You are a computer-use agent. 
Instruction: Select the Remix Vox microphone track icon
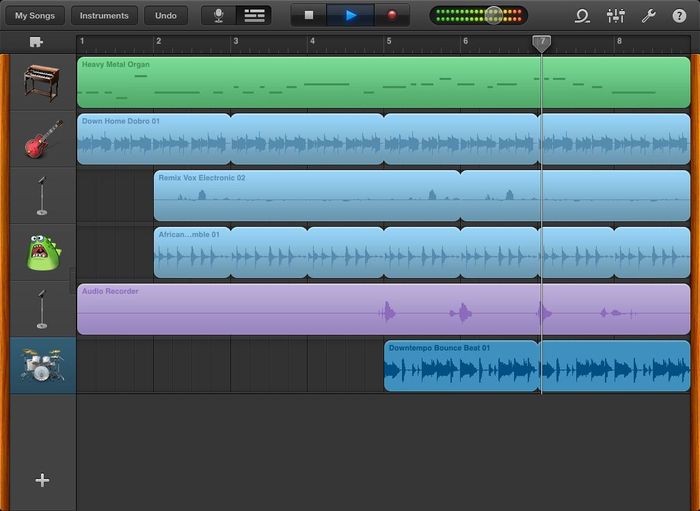tap(41, 196)
